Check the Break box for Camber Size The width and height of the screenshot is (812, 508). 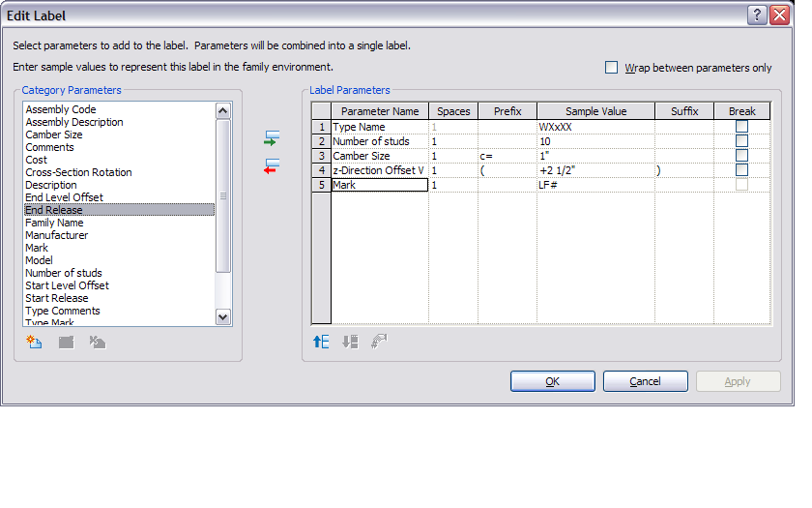[x=741, y=156]
